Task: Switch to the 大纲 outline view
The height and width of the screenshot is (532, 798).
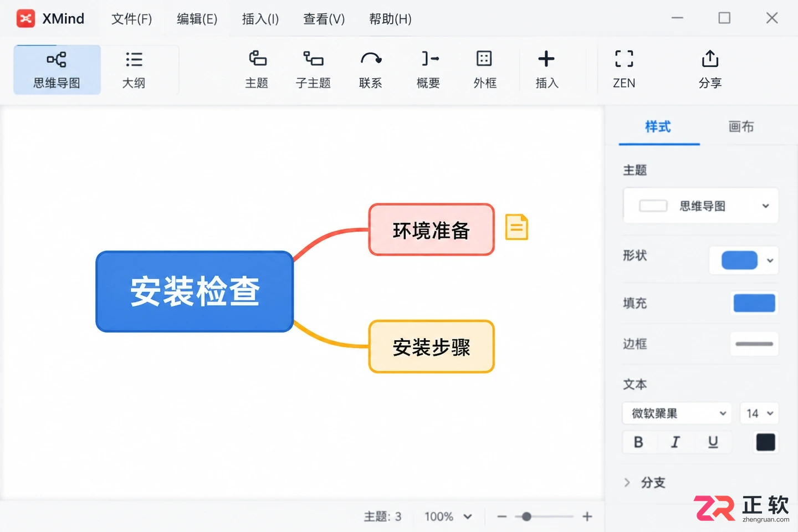Action: [x=134, y=70]
